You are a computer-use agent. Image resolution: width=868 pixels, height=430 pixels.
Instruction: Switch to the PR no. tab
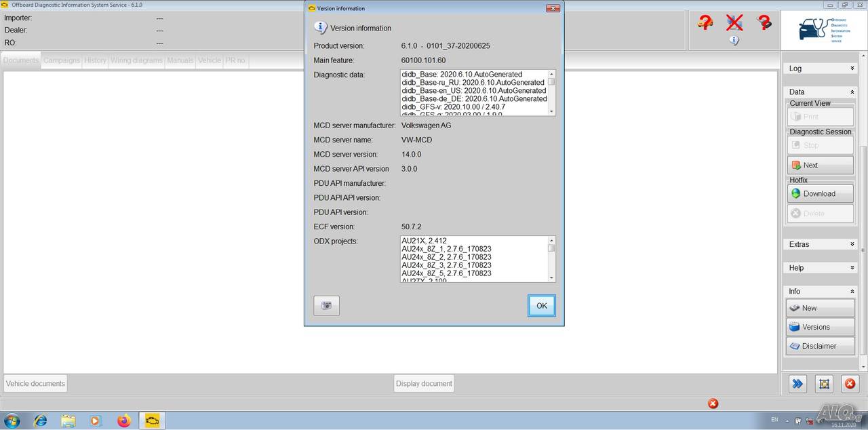[236, 60]
